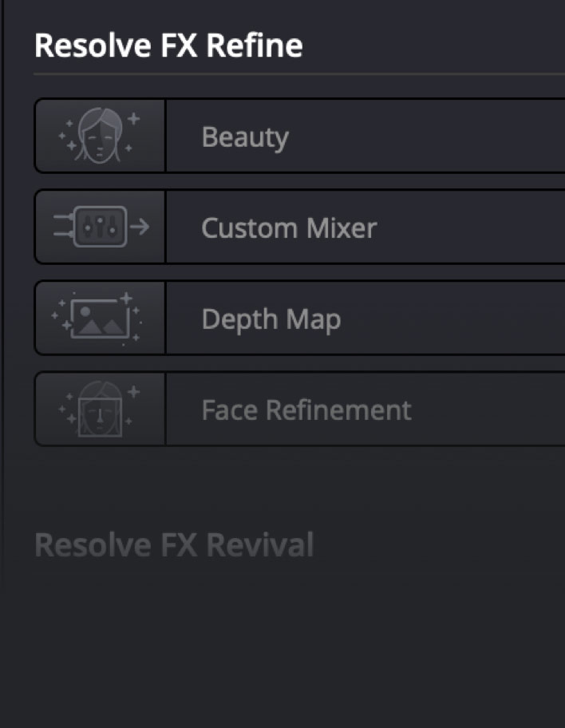Open the Beauty face retouch icon
Image resolution: width=565 pixels, height=728 pixels.
(x=98, y=135)
